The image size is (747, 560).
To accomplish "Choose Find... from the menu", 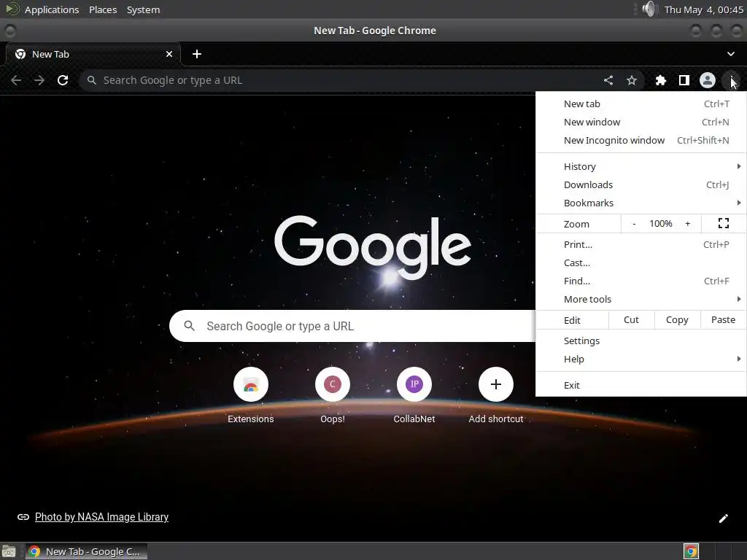I will tap(640, 281).
